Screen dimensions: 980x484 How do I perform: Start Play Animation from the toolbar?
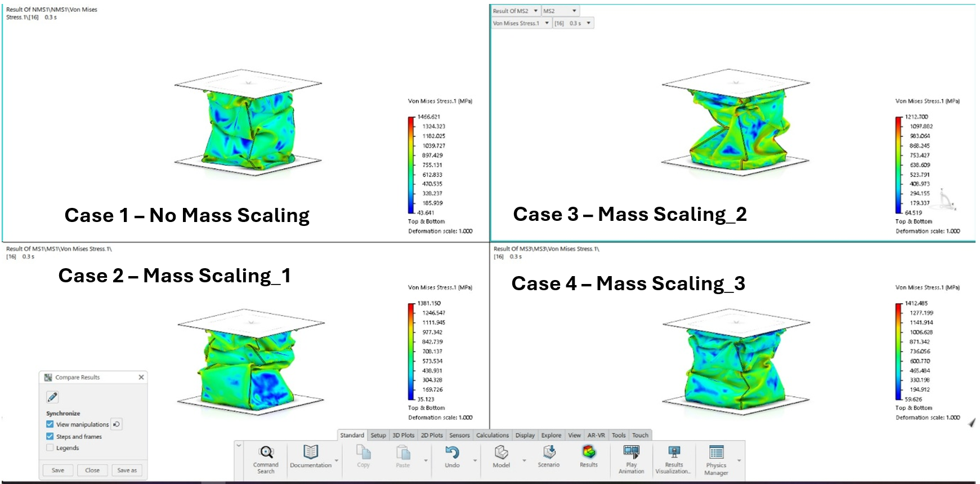pyautogui.click(x=631, y=452)
